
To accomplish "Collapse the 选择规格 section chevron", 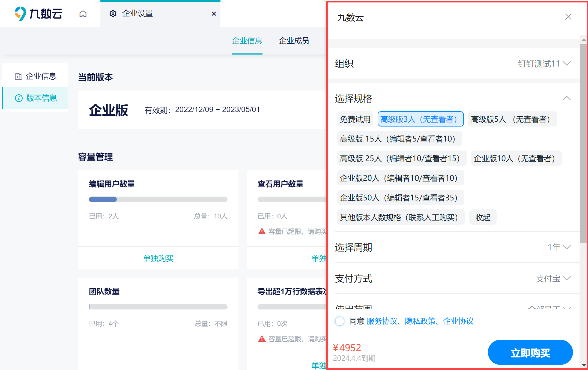I will (566, 98).
